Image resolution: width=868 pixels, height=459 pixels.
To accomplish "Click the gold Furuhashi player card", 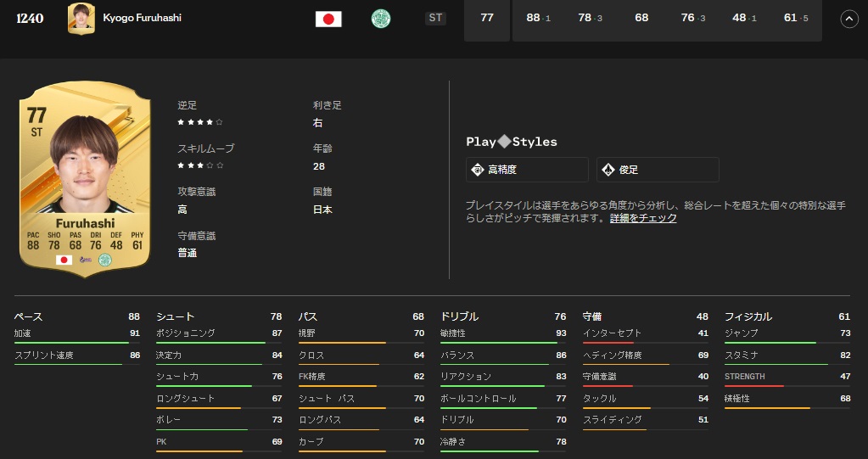I will (84, 178).
